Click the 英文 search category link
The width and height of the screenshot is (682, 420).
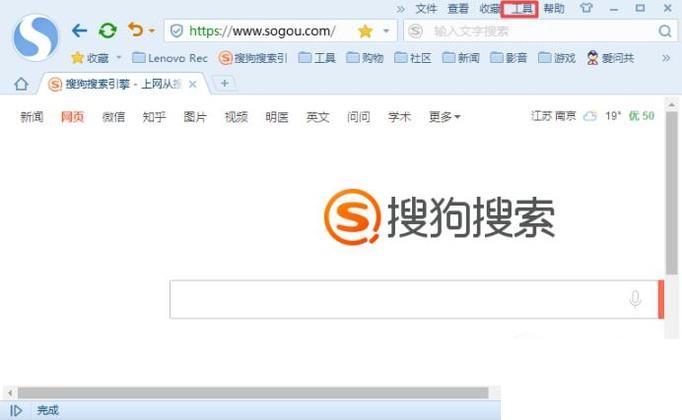318,117
